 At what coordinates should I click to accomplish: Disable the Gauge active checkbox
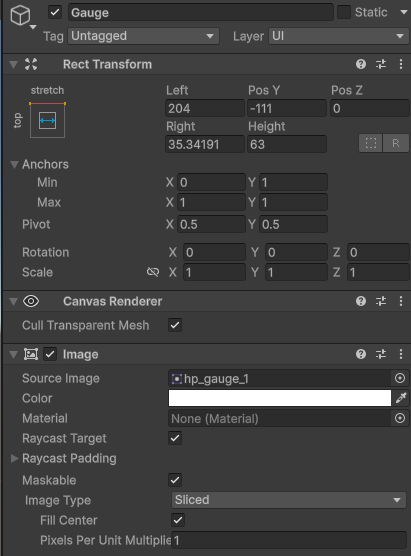pos(55,12)
